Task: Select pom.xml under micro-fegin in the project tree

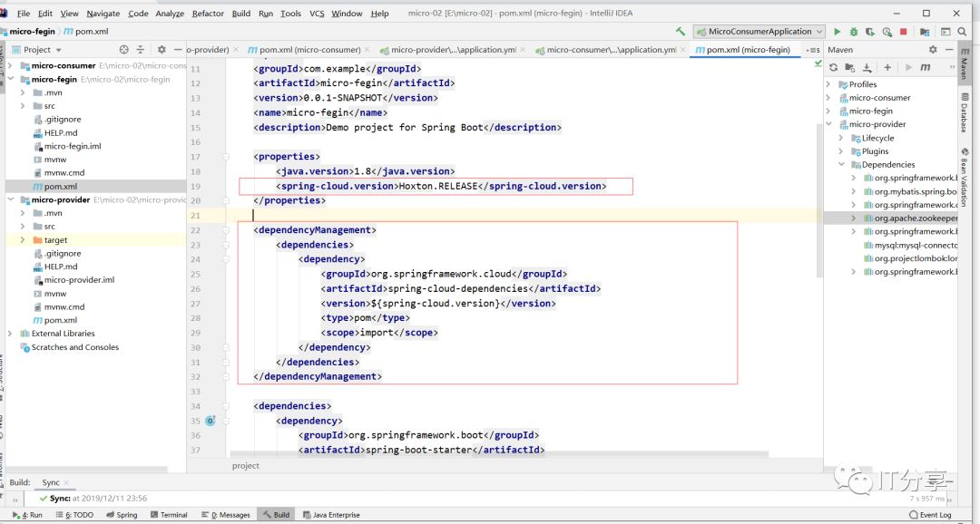Action: (61, 186)
